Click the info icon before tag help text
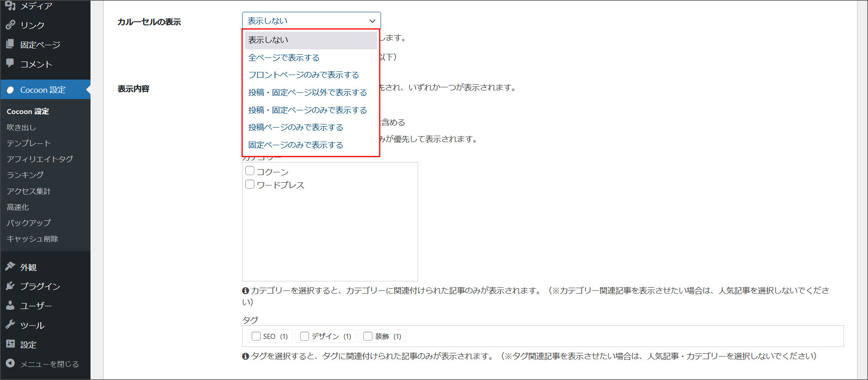868x380 pixels. pos(246,356)
